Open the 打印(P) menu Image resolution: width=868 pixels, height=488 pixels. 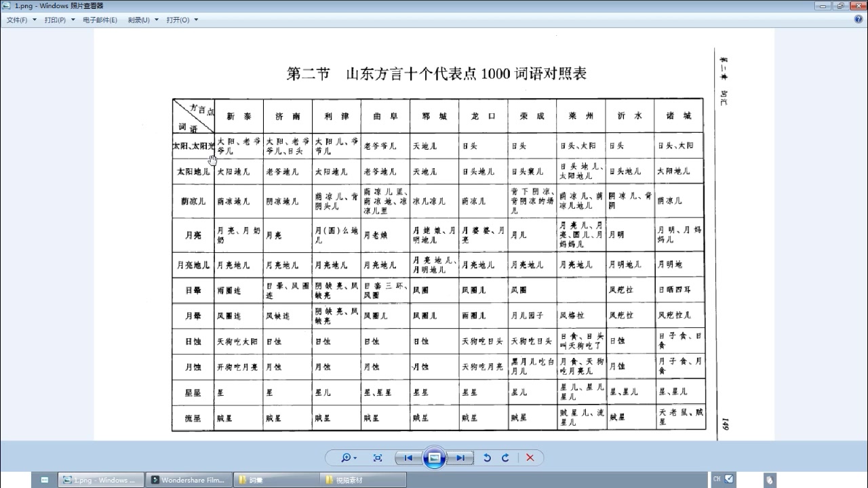[x=59, y=20]
